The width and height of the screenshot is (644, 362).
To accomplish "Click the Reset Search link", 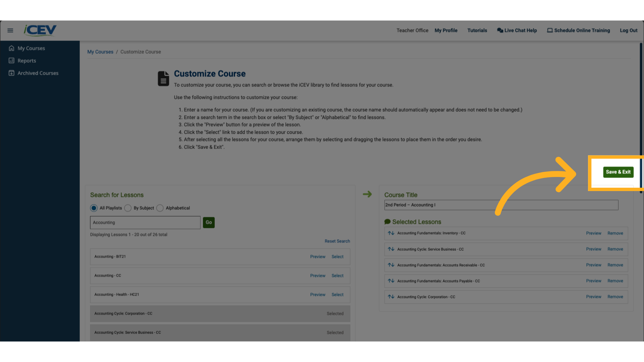I will point(337,241).
